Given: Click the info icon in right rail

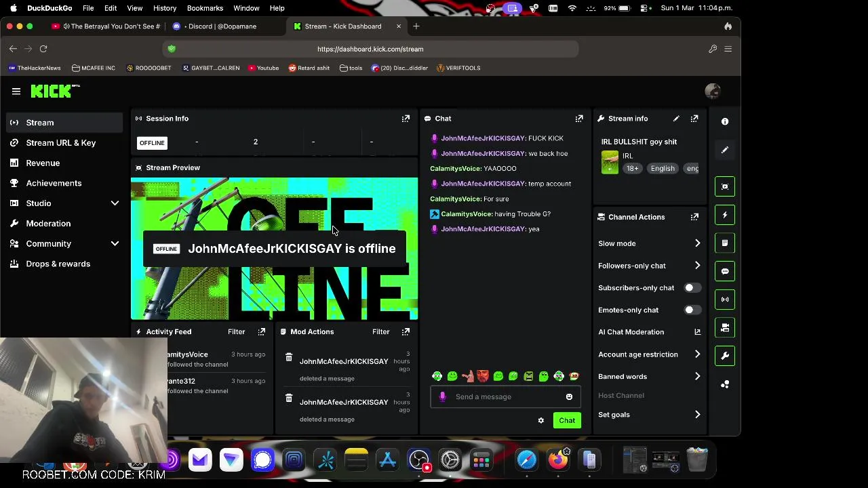Looking at the screenshot, I should (x=725, y=121).
